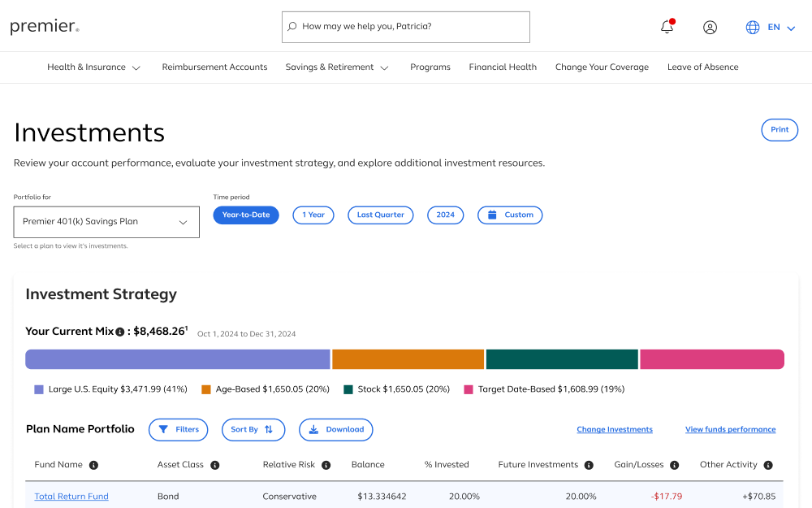Click info icon beside Relative Risk header

(x=326, y=465)
